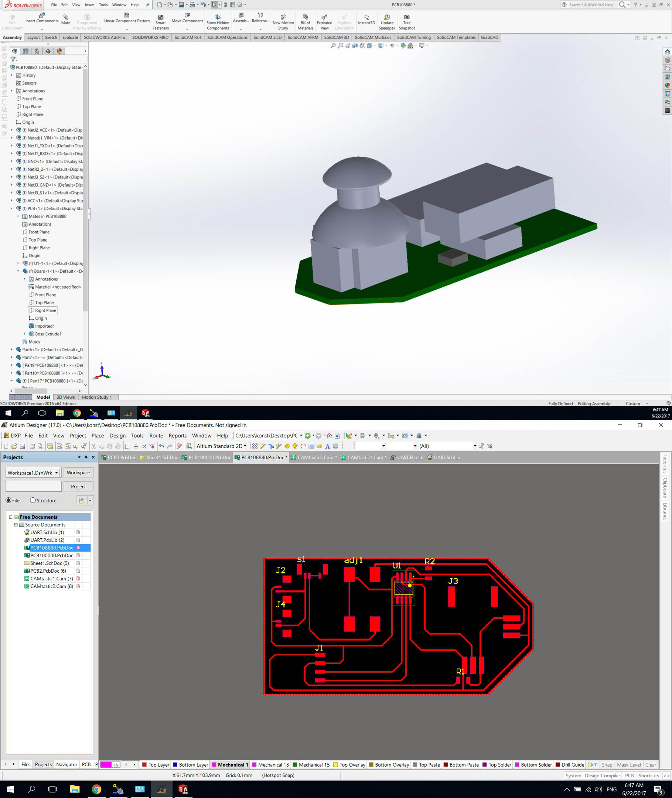The width and height of the screenshot is (672, 798).
Task: Click the Workspace button
Action: 78,472
